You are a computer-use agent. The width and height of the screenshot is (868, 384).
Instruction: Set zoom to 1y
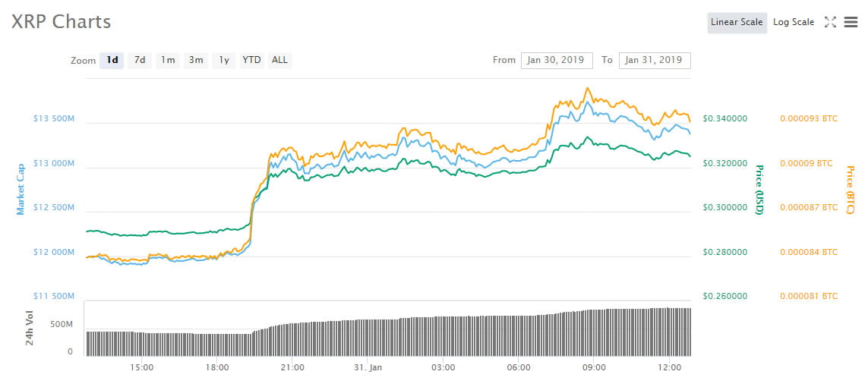223,60
